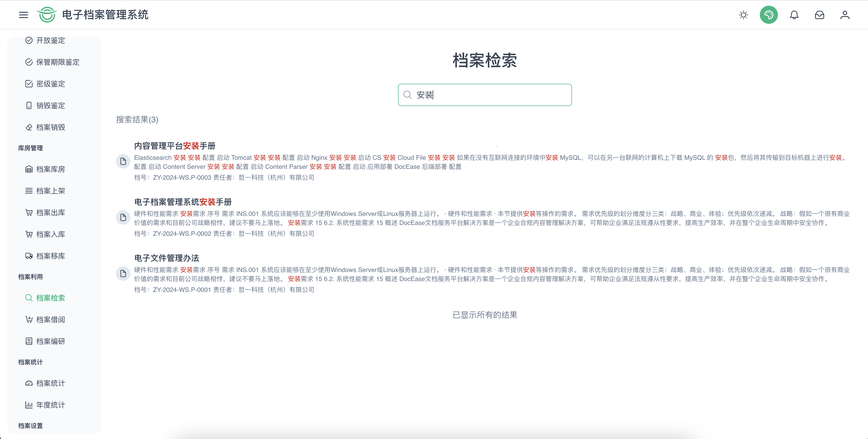Click the 档案统计 gauge icon
Viewport: 868px width, 439px height.
point(29,383)
